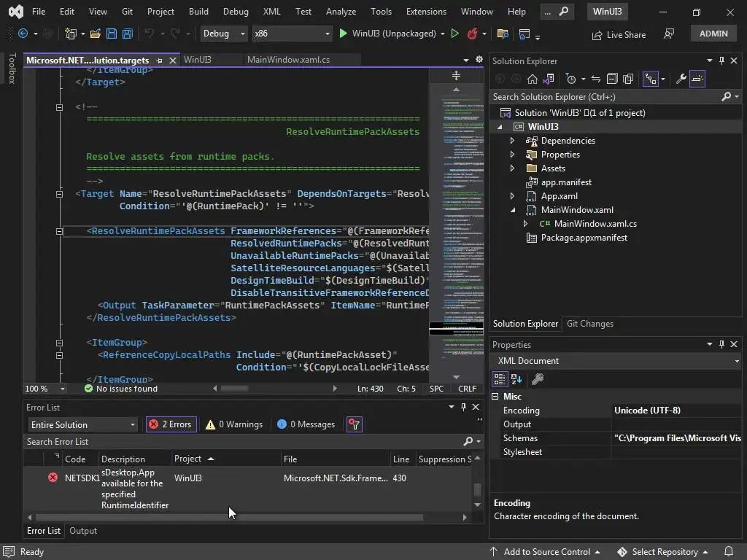The image size is (747, 560).
Task: Click the feedback person icon
Action: [669, 34]
